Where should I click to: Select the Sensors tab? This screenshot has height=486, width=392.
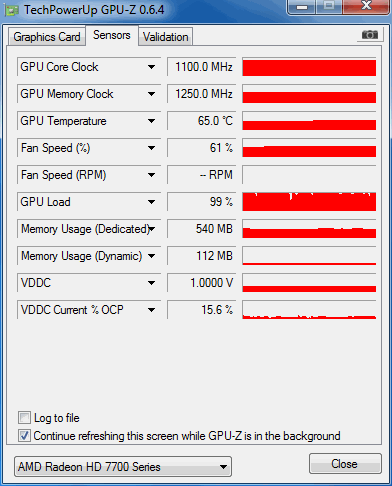(x=112, y=35)
